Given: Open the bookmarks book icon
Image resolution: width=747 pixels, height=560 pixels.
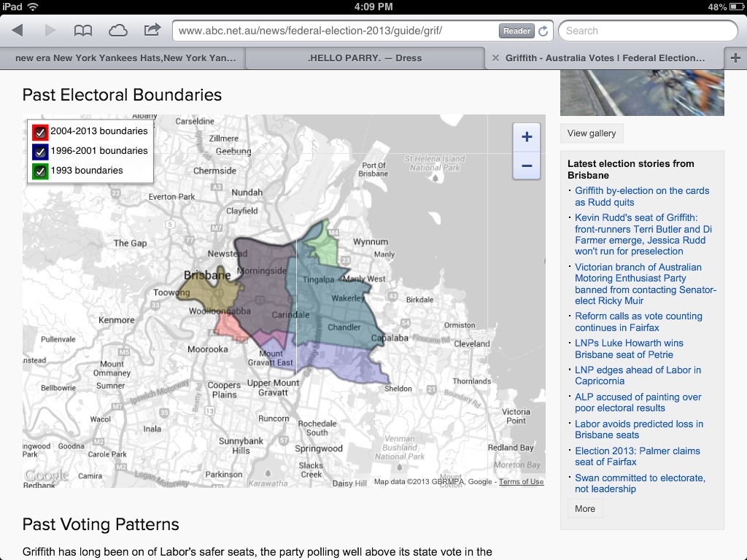Looking at the screenshot, I should 83,31.
